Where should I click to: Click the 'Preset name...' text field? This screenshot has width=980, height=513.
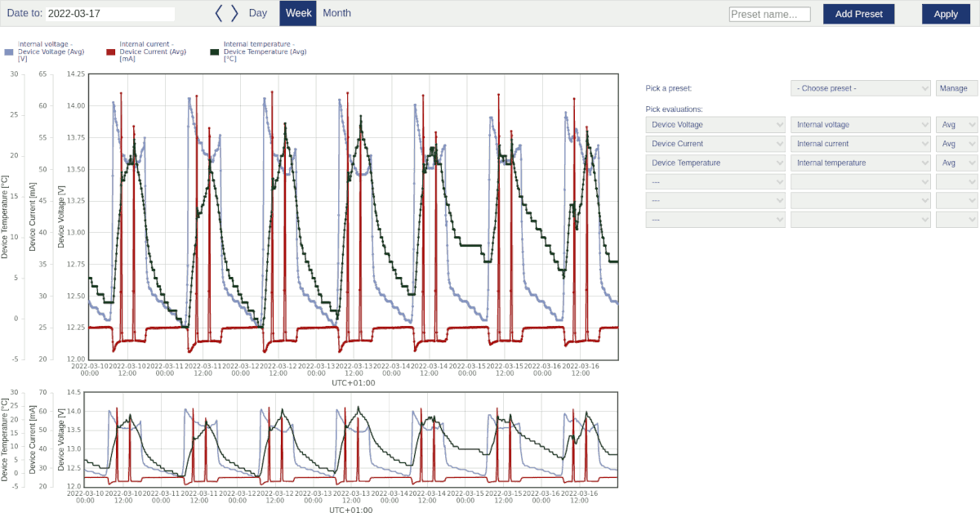[x=768, y=13]
